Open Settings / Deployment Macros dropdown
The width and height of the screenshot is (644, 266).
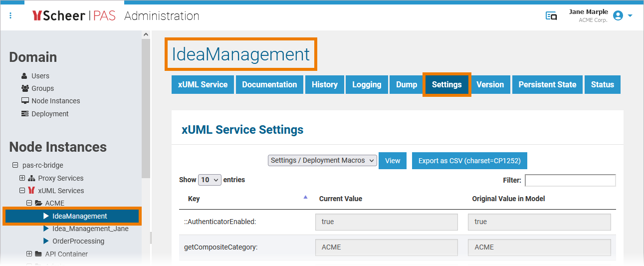pos(322,161)
